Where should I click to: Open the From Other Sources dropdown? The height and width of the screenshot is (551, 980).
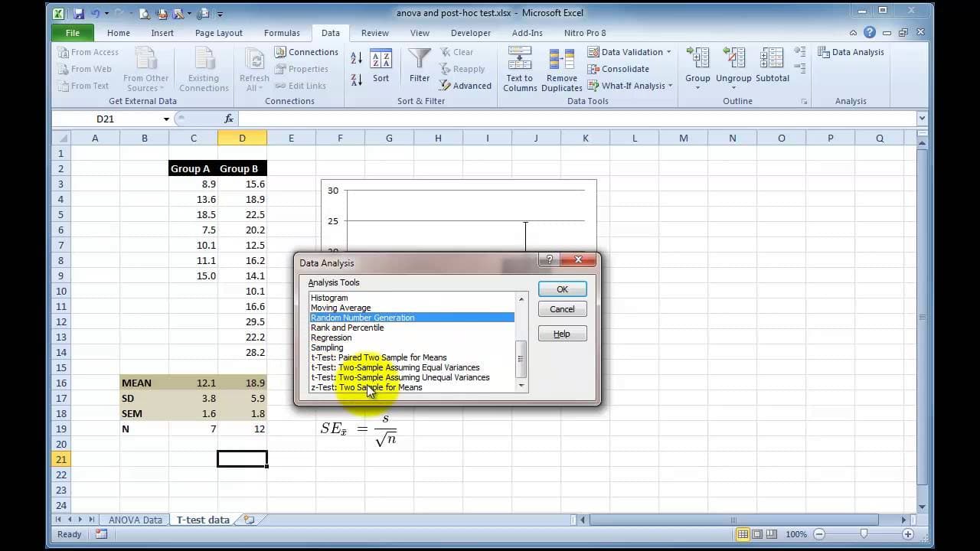coord(145,70)
